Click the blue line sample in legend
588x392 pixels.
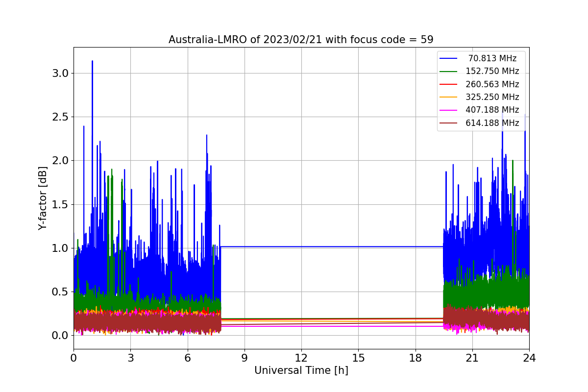[x=448, y=58]
